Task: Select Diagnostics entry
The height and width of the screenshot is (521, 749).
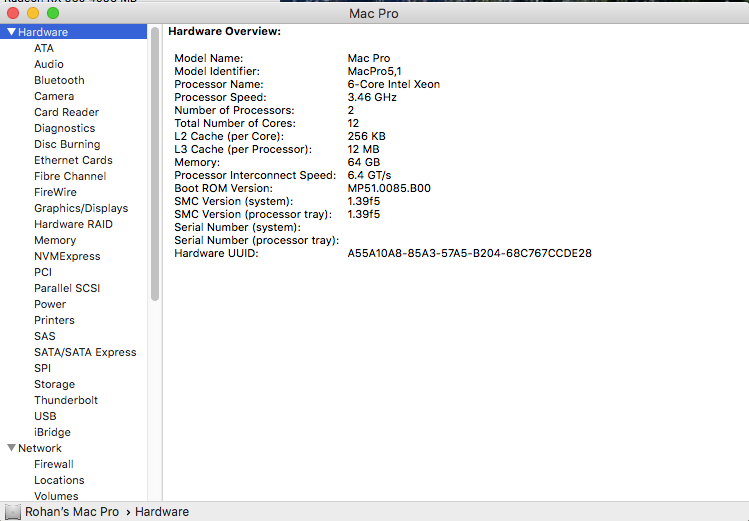Action: [64, 128]
